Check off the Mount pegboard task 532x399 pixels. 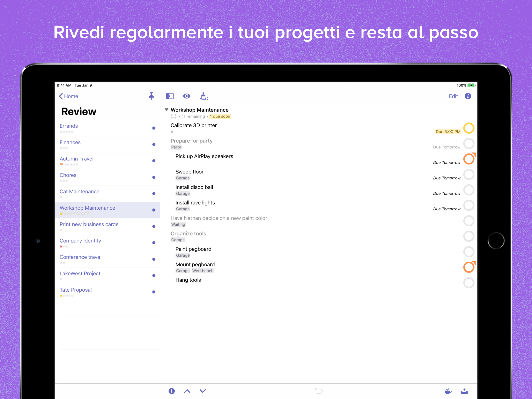tap(469, 267)
